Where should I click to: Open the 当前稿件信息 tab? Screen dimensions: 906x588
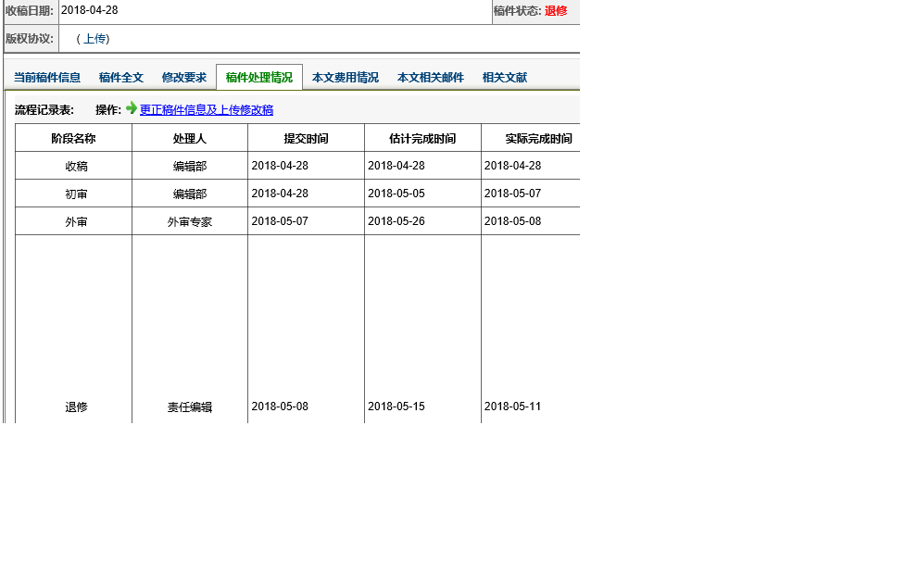click(47, 78)
